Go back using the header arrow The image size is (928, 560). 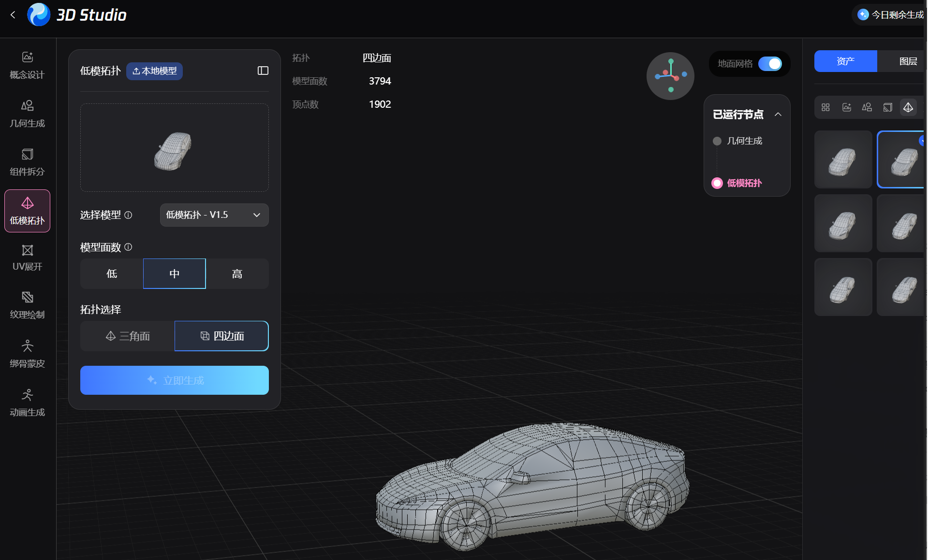point(13,15)
